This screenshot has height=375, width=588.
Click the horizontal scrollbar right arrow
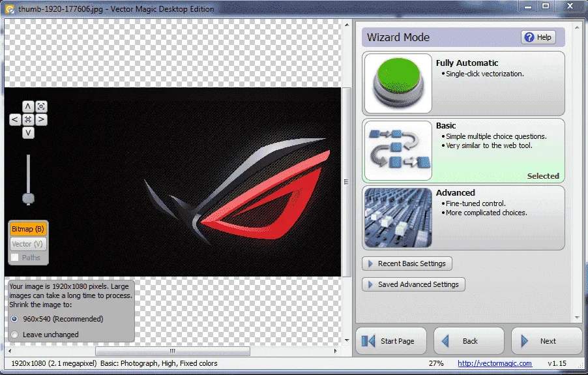click(x=335, y=351)
